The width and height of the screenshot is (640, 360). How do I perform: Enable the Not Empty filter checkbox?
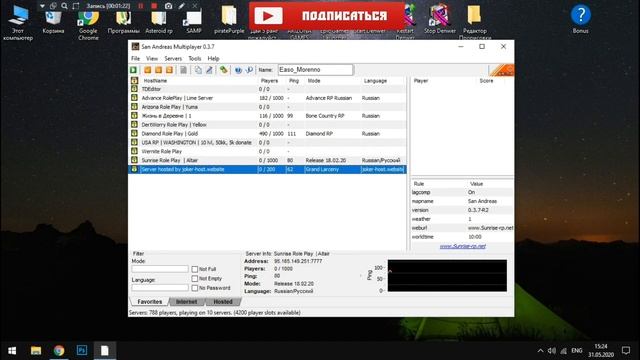195,278
